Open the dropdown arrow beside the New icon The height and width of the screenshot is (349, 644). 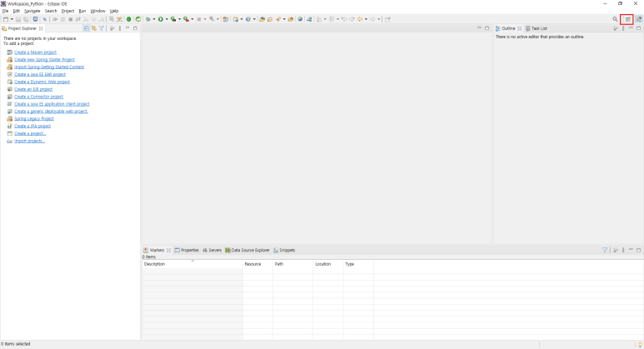(12, 19)
